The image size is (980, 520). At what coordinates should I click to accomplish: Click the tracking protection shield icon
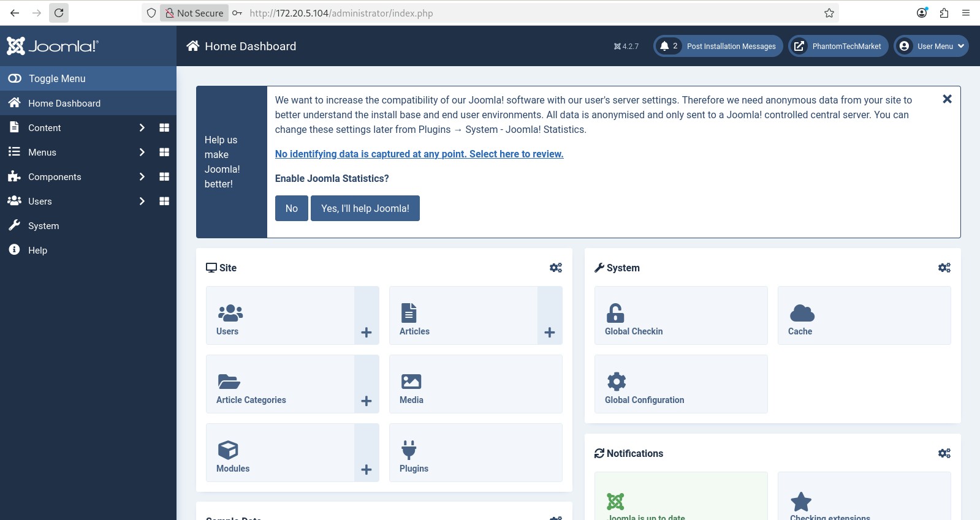151,13
